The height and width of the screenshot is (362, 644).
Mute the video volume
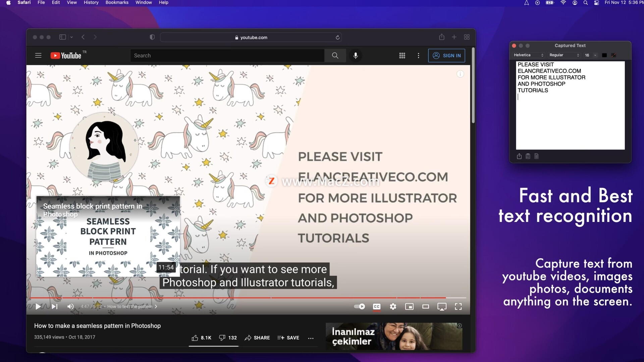click(x=70, y=307)
